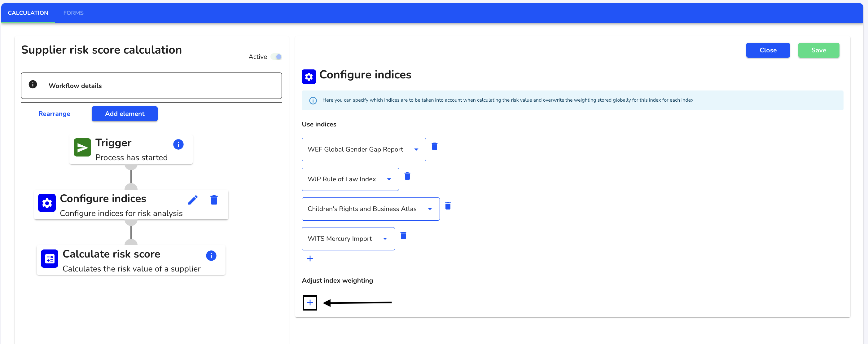Click the Close button
Screen dimensions: 868x344
tap(768, 50)
